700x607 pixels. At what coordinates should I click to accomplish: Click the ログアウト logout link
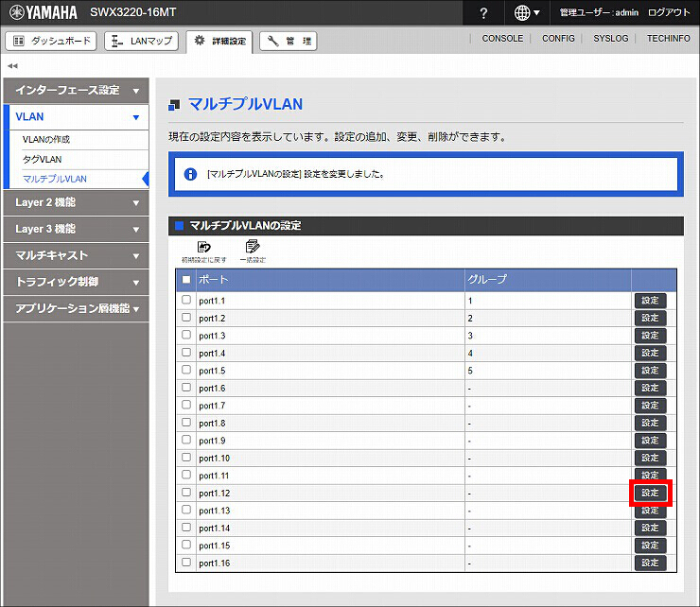669,12
